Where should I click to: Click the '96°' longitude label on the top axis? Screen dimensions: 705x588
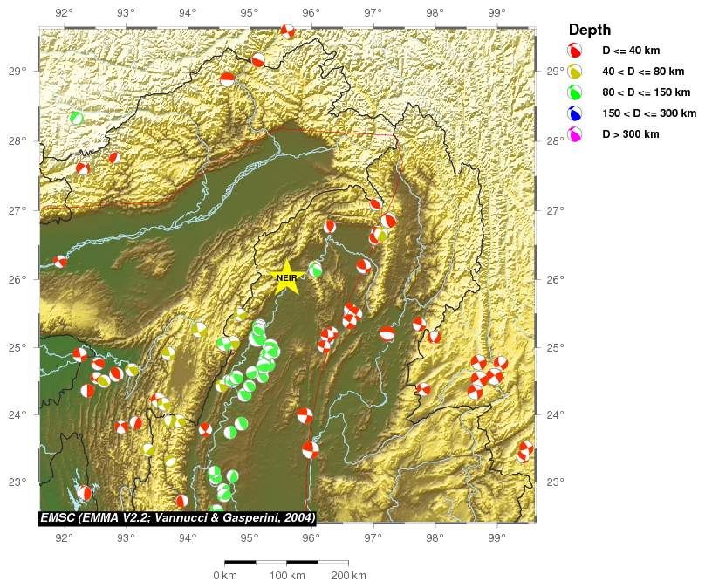coord(311,12)
